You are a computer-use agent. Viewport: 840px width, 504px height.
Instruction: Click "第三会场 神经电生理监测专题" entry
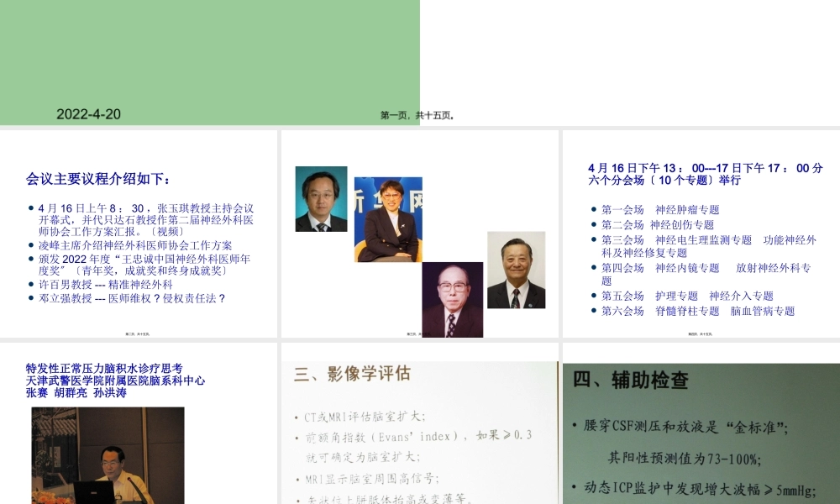tap(680, 239)
